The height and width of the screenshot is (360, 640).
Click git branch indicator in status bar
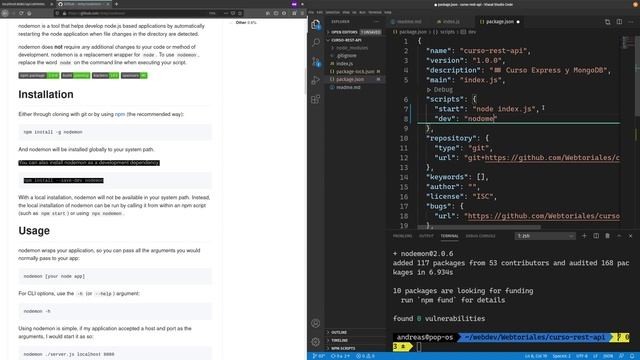tap(318, 356)
